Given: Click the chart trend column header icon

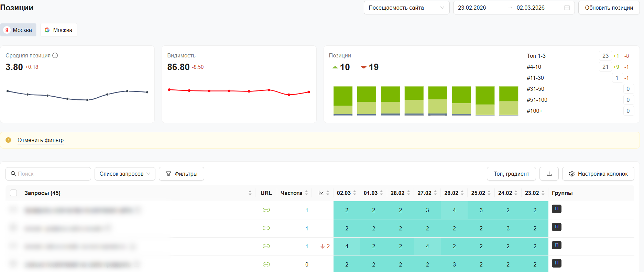Looking at the screenshot, I should tap(321, 193).
